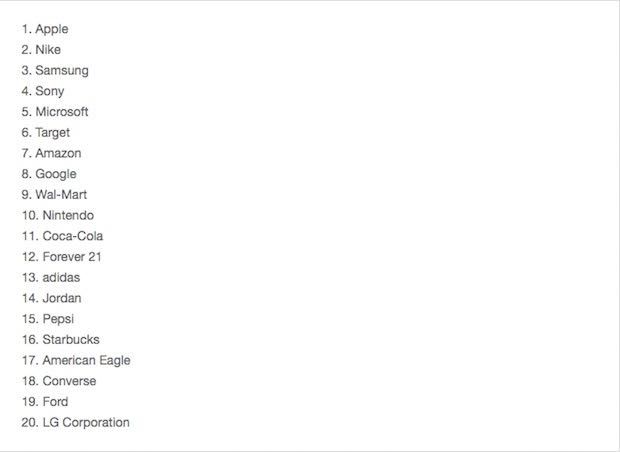This screenshot has height=452, width=620.
Task: Click Microsoft in the ranking
Action: (x=55, y=112)
